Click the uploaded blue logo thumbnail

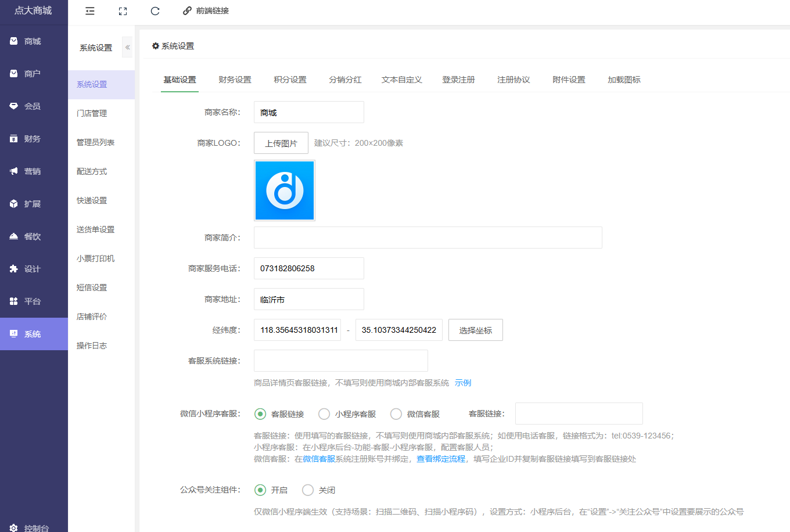(x=285, y=190)
